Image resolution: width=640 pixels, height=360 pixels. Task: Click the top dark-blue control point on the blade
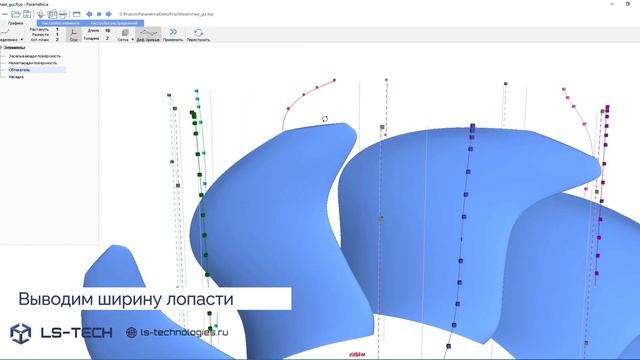click(x=472, y=127)
